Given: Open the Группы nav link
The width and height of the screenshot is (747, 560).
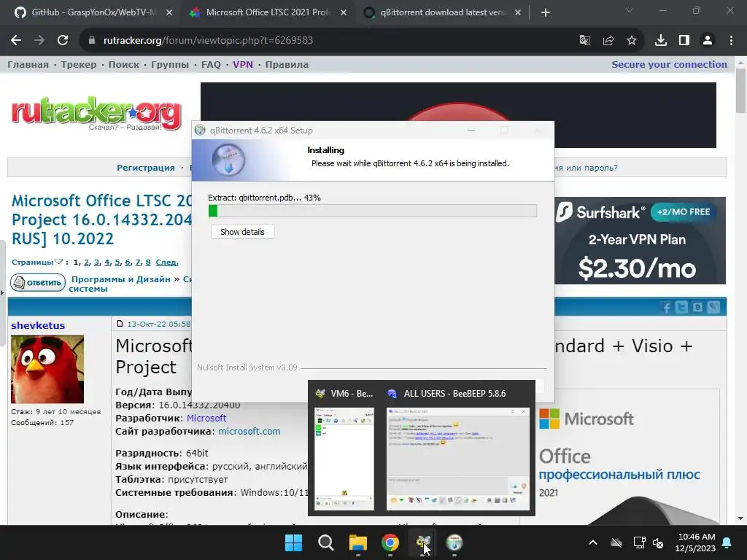Looking at the screenshot, I should [170, 65].
